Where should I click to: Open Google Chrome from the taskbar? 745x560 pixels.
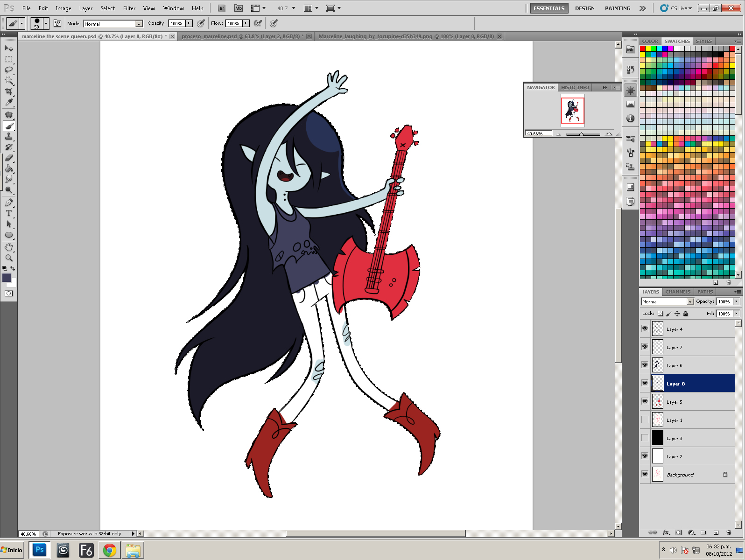(x=110, y=551)
